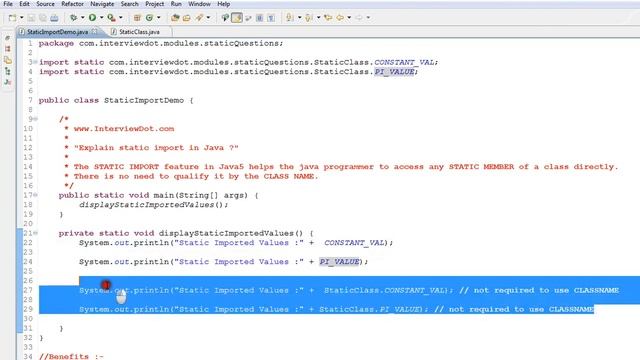Click CONSTANT_VAL in the line 3 import
The width and height of the screenshot is (640, 360).
coord(404,62)
